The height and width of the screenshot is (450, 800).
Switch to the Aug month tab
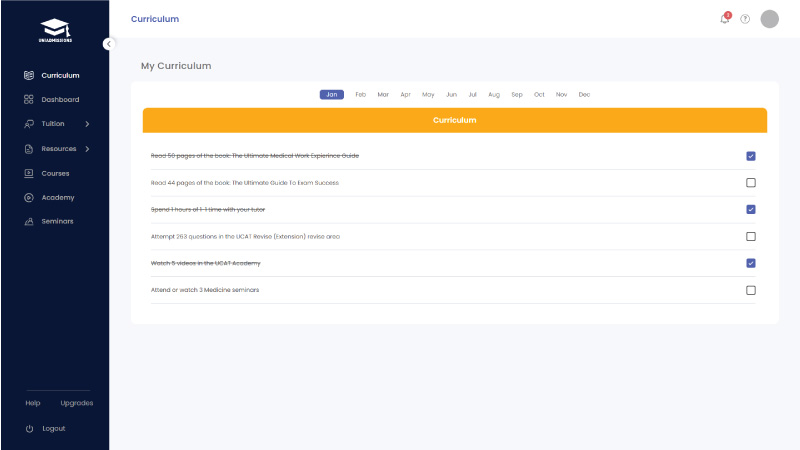click(494, 94)
